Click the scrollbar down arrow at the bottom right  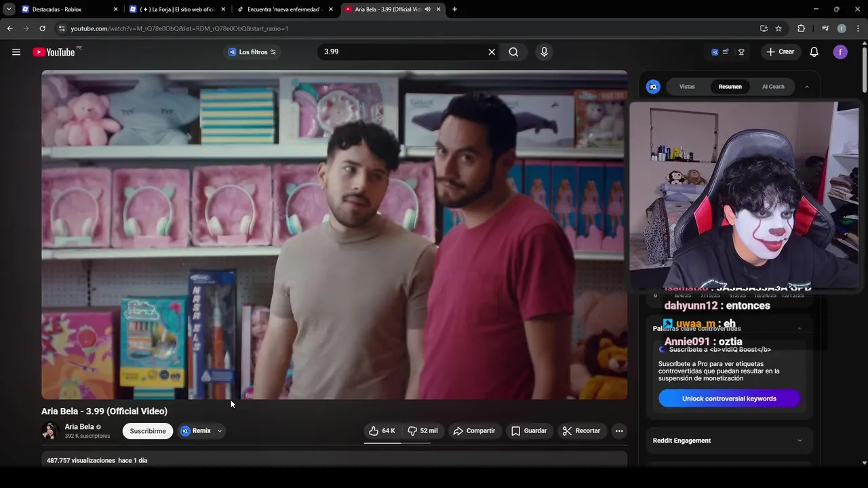click(864, 463)
